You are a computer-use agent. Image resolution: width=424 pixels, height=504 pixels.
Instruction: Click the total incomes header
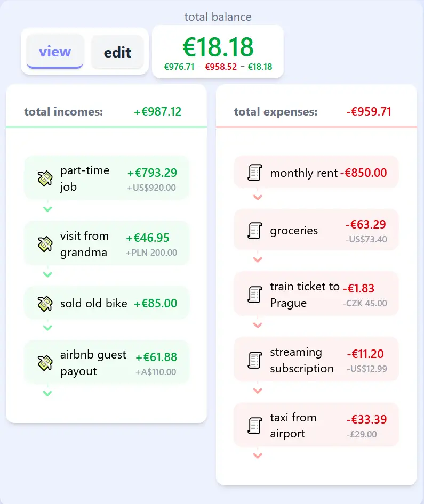point(63,112)
